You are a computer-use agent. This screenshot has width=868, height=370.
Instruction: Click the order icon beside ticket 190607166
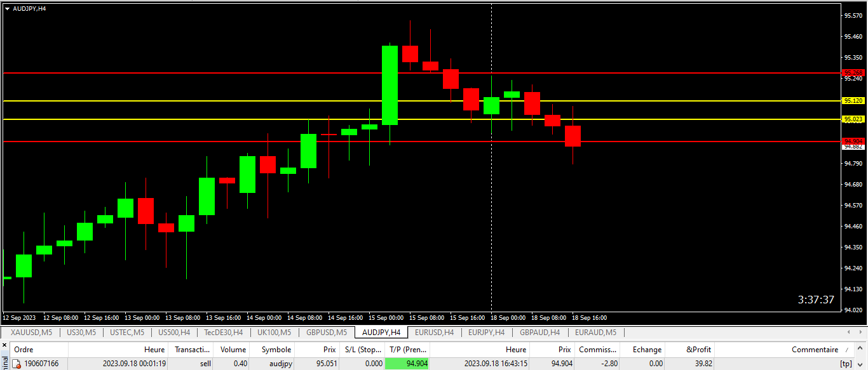point(17,364)
